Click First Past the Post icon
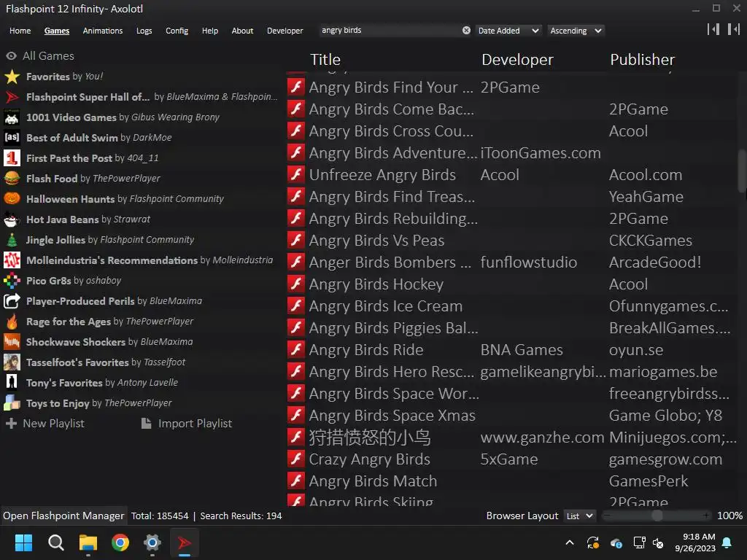 [x=12, y=158]
